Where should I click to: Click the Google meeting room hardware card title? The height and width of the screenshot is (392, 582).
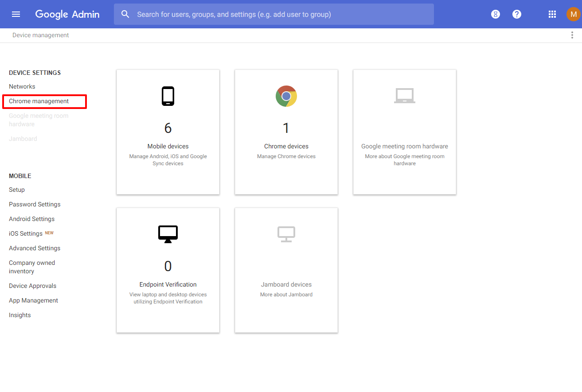tap(405, 146)
